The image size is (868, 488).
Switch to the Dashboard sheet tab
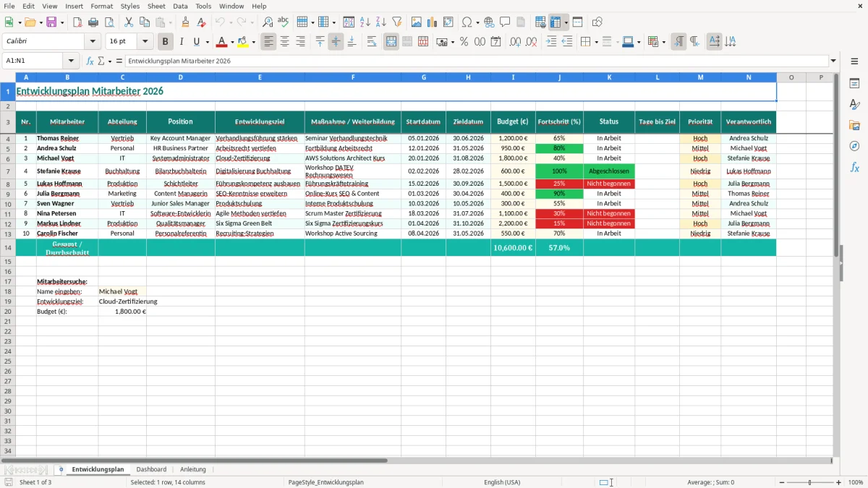[151, 469]
